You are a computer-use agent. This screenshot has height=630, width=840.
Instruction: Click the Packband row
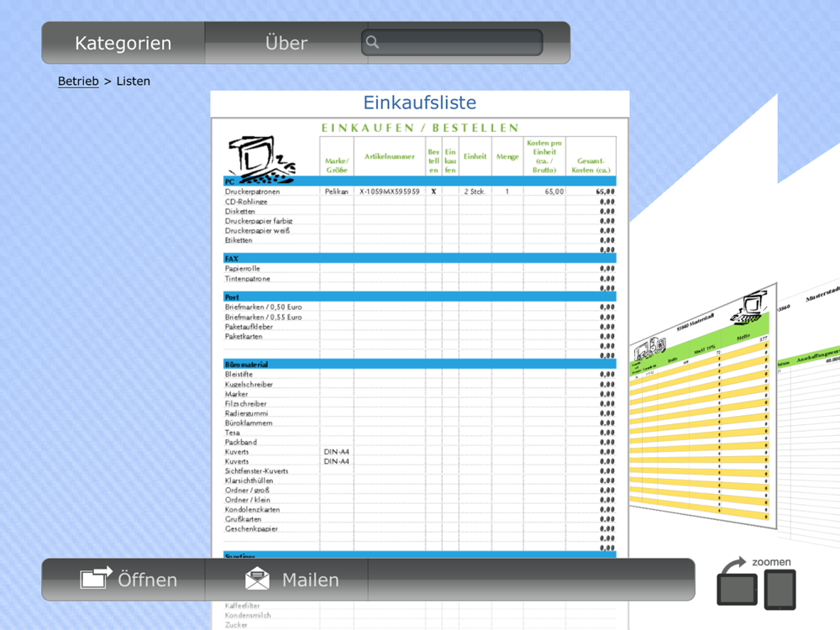[419, 443]
